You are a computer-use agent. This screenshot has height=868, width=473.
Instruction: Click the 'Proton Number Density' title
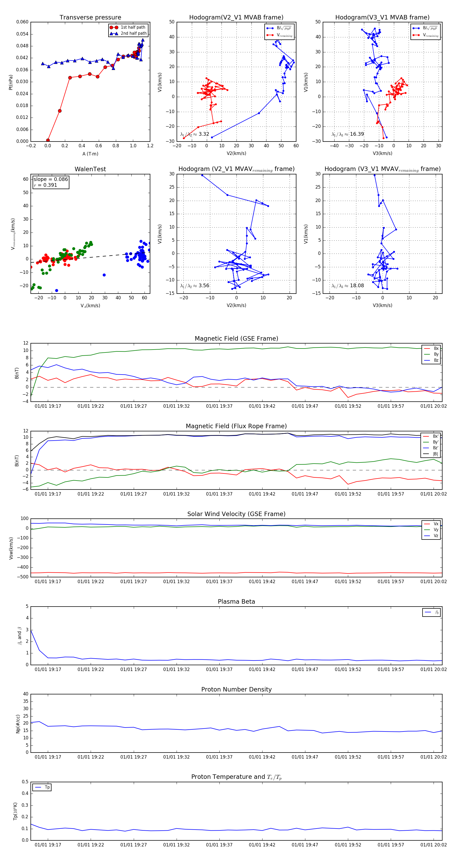[x=236, y=689]
